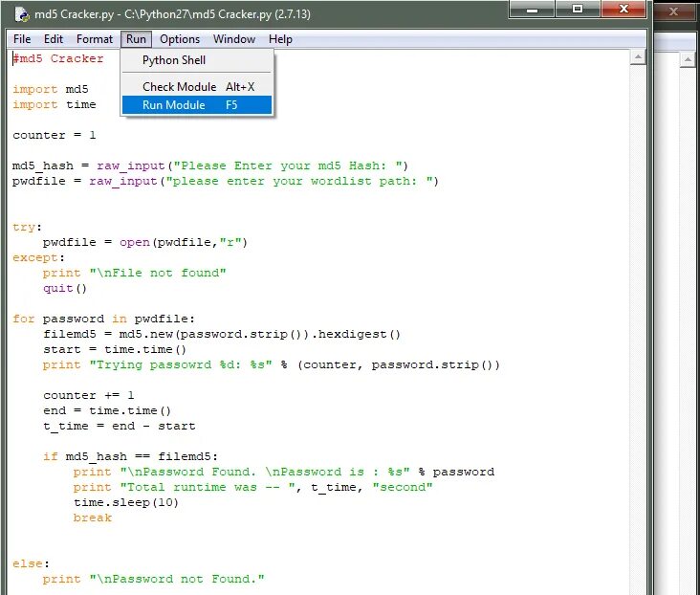Viewport: 700px width, 595px height.
Task: Click the 'quit()' line
Action: 65,288
